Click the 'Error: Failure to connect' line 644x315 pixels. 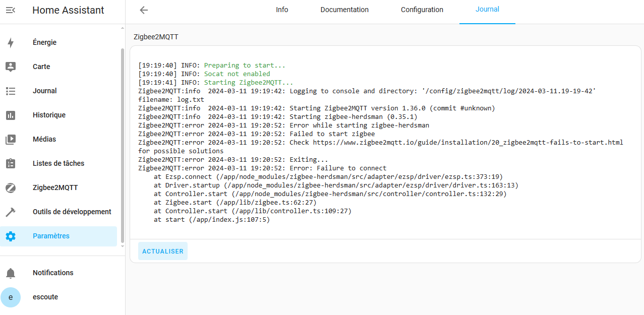point(262,168)
